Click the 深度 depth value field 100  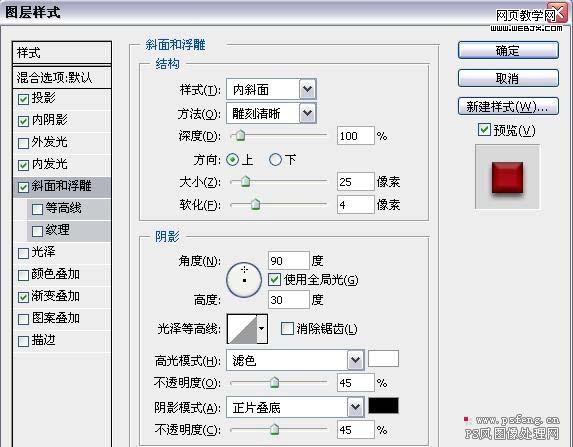click(356, 136)
